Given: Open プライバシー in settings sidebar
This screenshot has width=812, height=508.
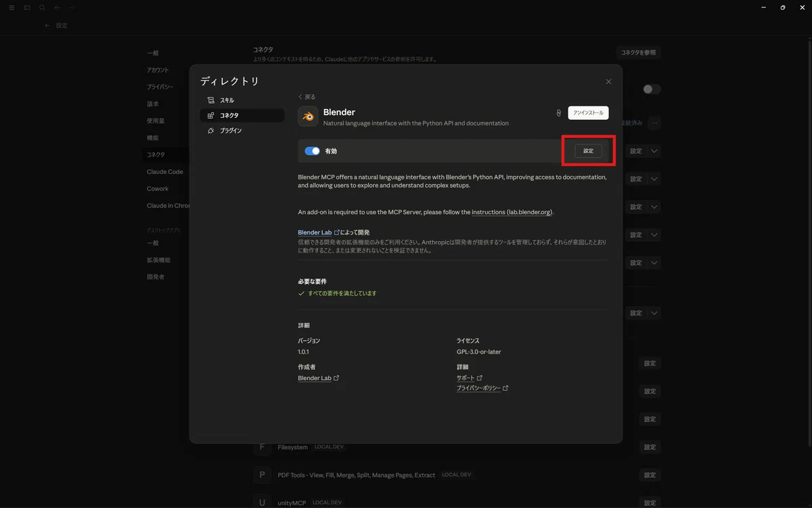Looking at the screenshot, I should pyautogui.click(x=160, y=87).
